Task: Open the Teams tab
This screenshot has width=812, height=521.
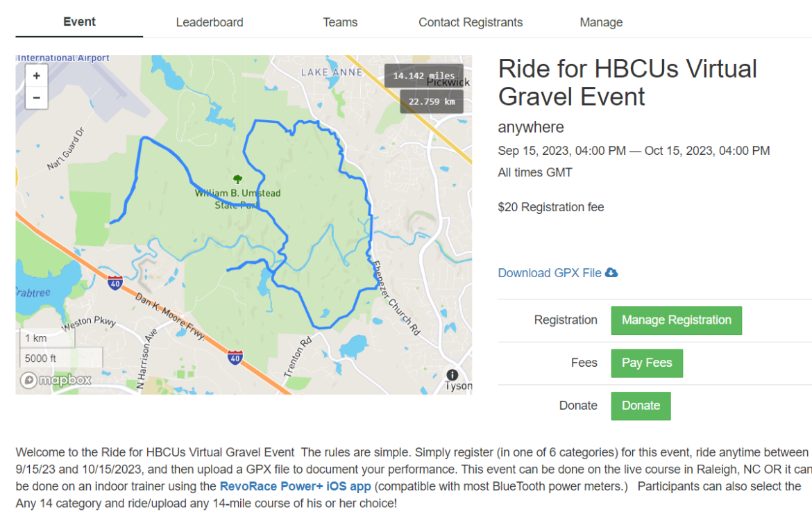Action: pos(340,22)
